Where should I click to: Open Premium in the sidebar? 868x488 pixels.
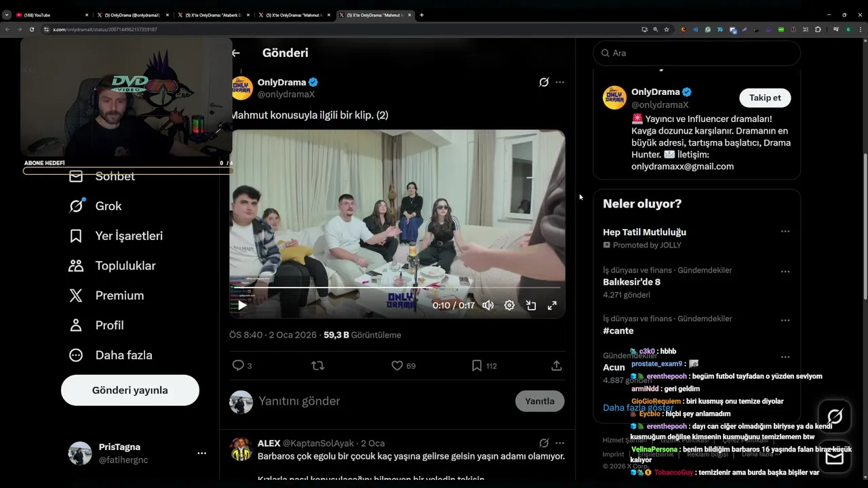(106, 296)
